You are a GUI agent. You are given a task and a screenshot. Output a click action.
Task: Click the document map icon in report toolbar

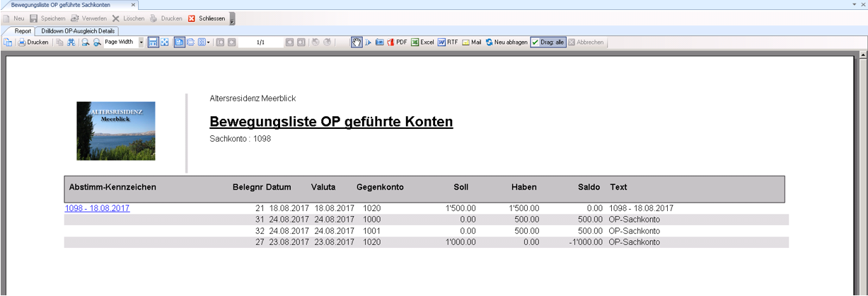(8, 42)
